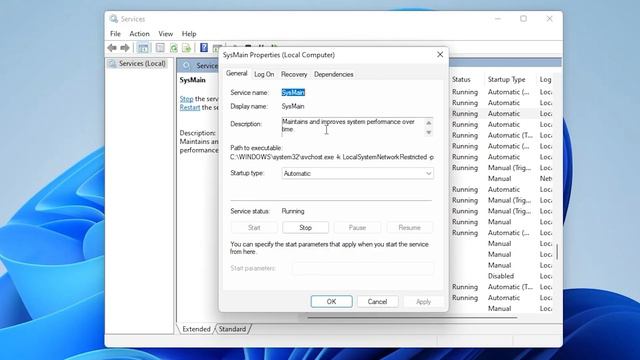Click the Running service status value
Image resolution: width=640 pixels, height=360 pixels.
click(293, 211)
